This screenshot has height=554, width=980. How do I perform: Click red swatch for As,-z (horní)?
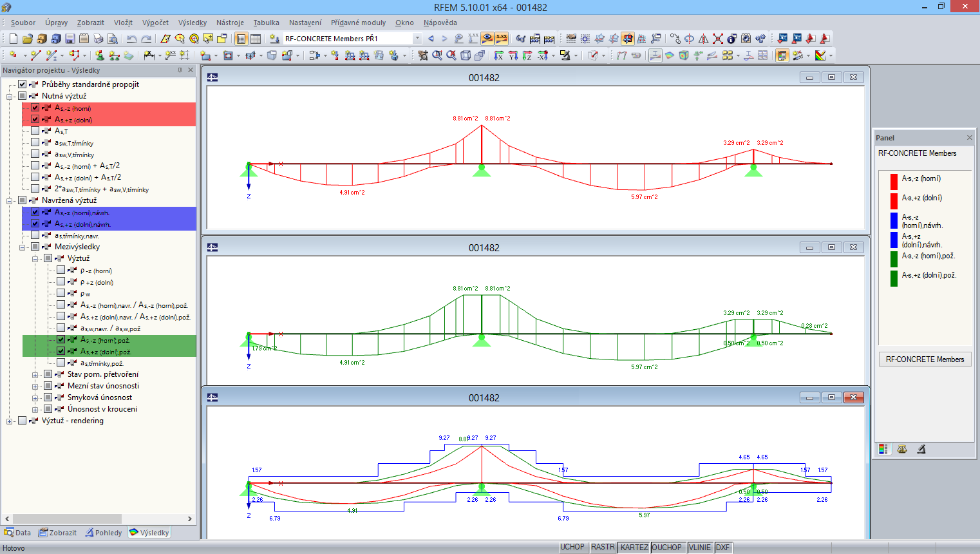tap(894, 182)
